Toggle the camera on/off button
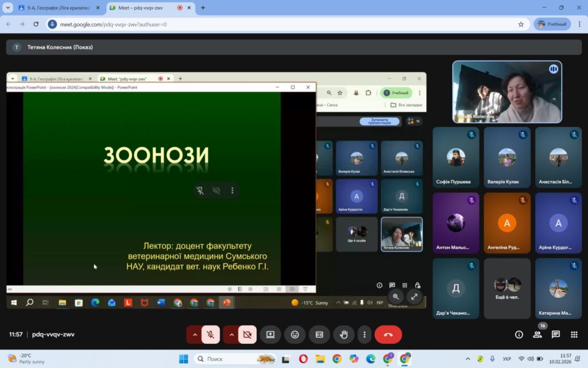Viewport: 588px width, 368px height. (x=247, y=335)
